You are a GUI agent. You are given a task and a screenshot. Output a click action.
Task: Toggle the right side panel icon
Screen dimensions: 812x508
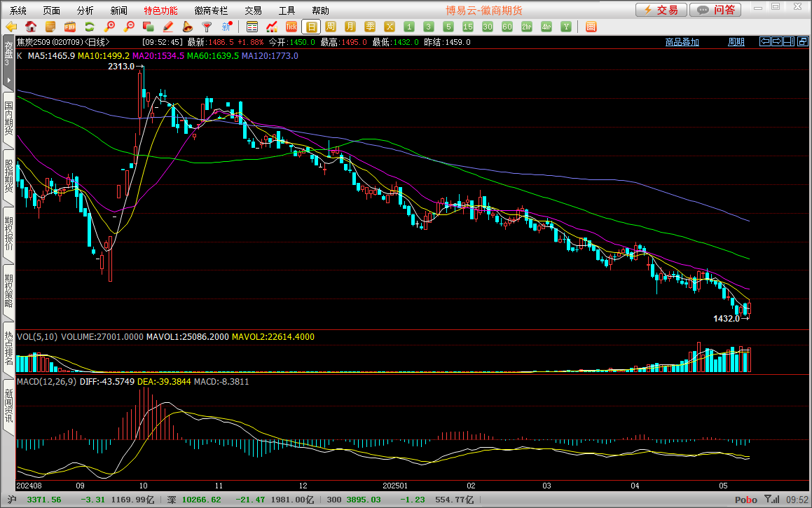[x=790, y=42]
